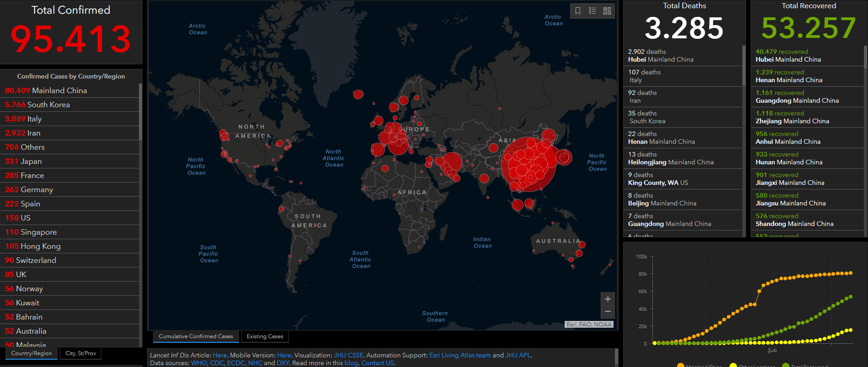Switch to the Existing Cases tab
The height and width of the screenshot is (367, 868).
[265, 336]
